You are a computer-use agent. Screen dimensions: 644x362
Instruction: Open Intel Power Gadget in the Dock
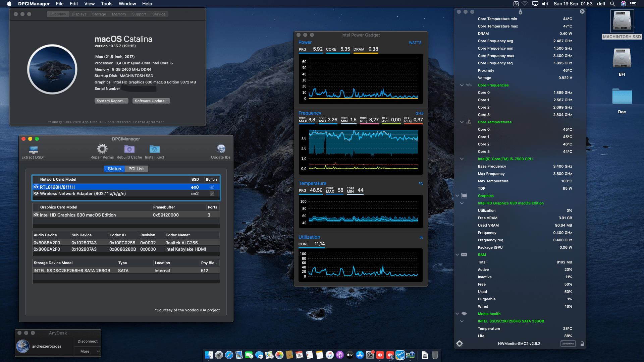[x=400, y=355]
